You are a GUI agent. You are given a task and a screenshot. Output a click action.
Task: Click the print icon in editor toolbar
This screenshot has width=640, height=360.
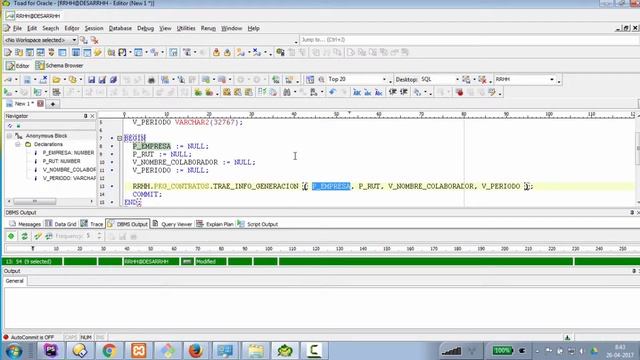pyautogui.click(x=151, y=80)
